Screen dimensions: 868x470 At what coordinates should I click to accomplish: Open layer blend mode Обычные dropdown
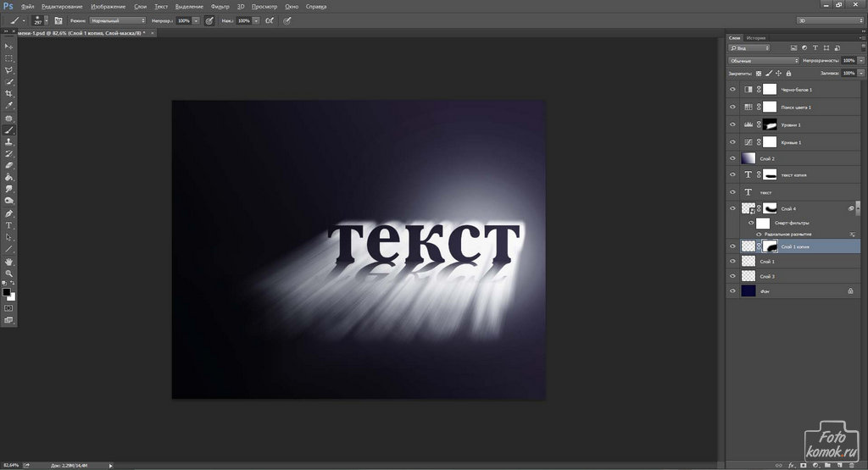764,61
